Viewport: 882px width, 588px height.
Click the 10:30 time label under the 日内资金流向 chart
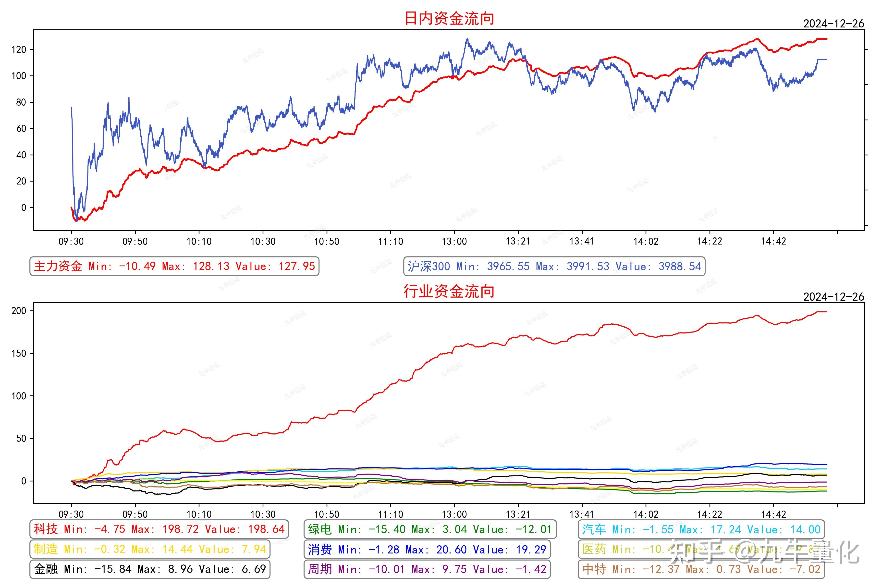tap(263, 242)
